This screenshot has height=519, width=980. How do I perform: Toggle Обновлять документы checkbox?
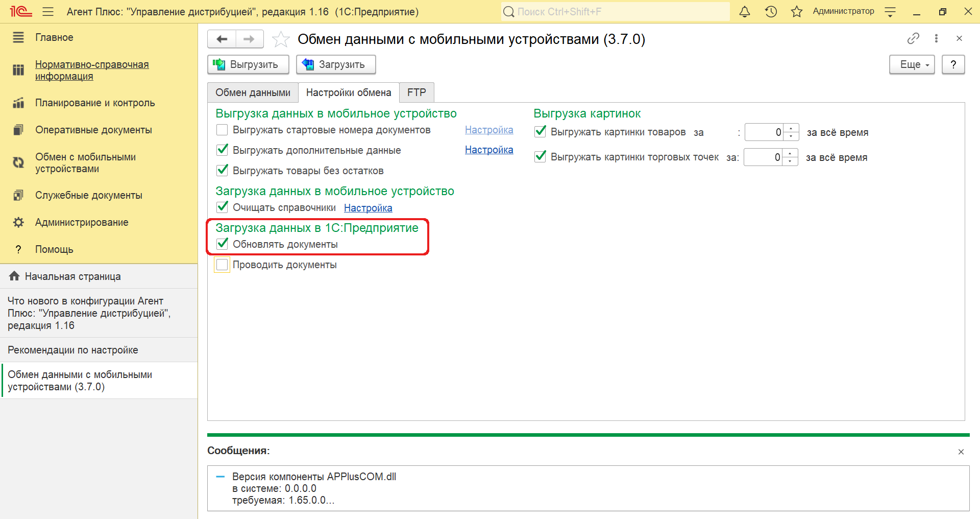222,244
